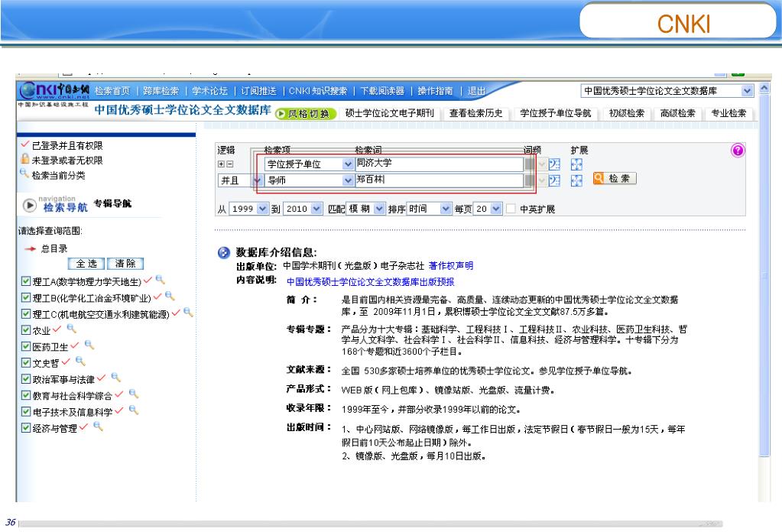Screen dimensions: 782x532
Task: Switch to 专业检索 tab
Action: [728, 113]
